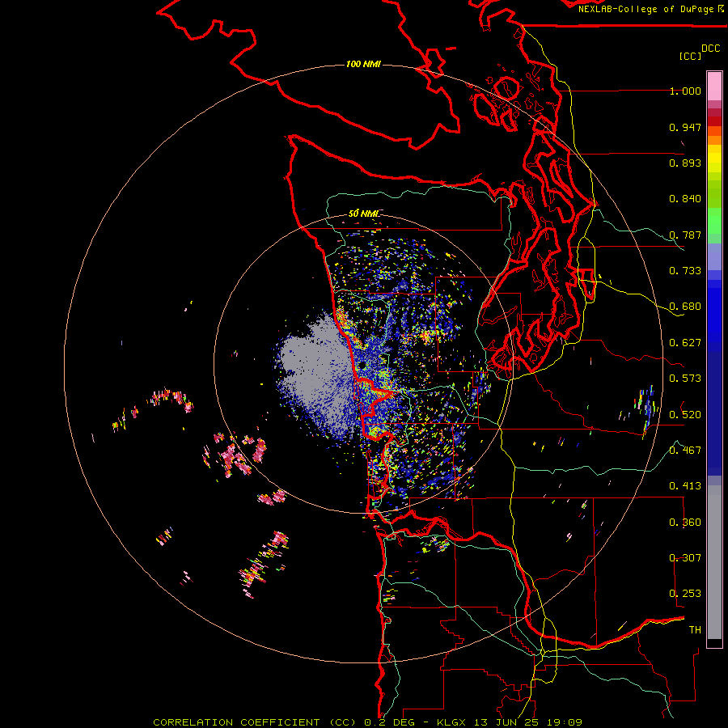
Task: Pick the gray segment of color bar
Action: point(714,562)
